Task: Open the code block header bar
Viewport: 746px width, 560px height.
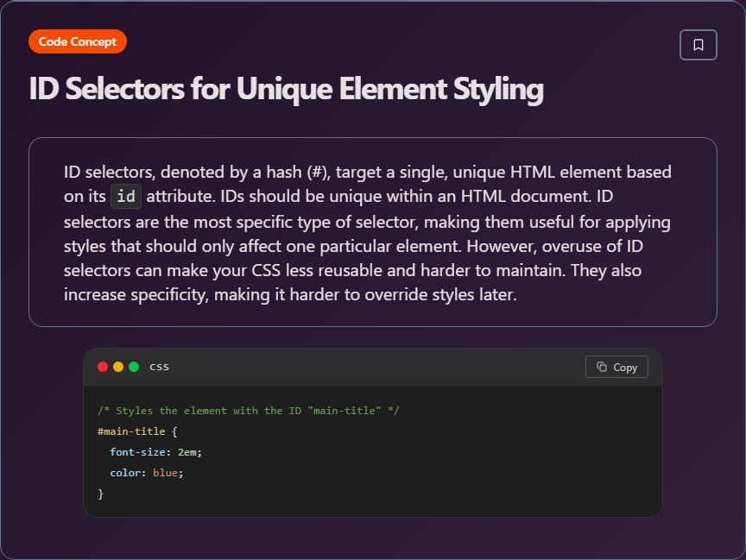Action: (373, 366)
